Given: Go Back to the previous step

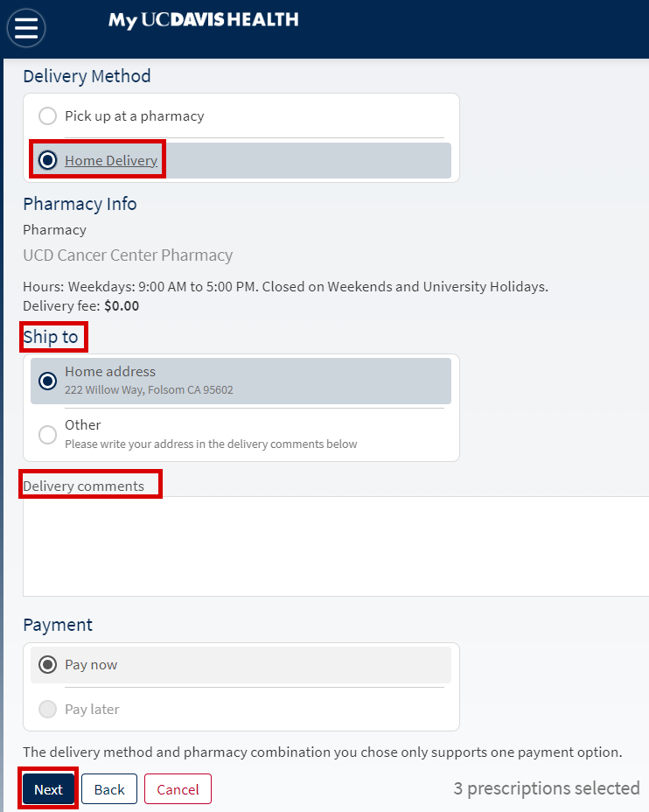Looking at the screenshot, I should (x=109, y=789).
